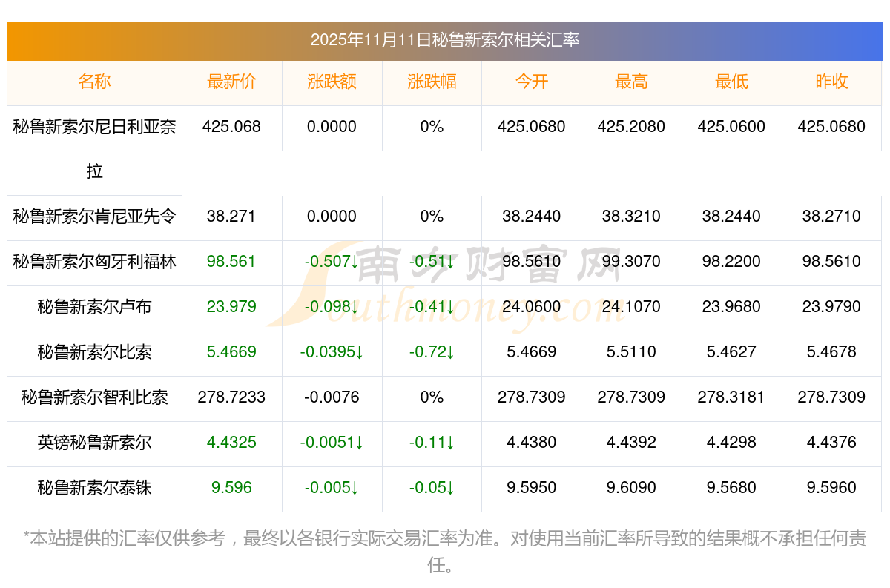
Task: Click the latest price 425.068
Action: click(231, 127)
